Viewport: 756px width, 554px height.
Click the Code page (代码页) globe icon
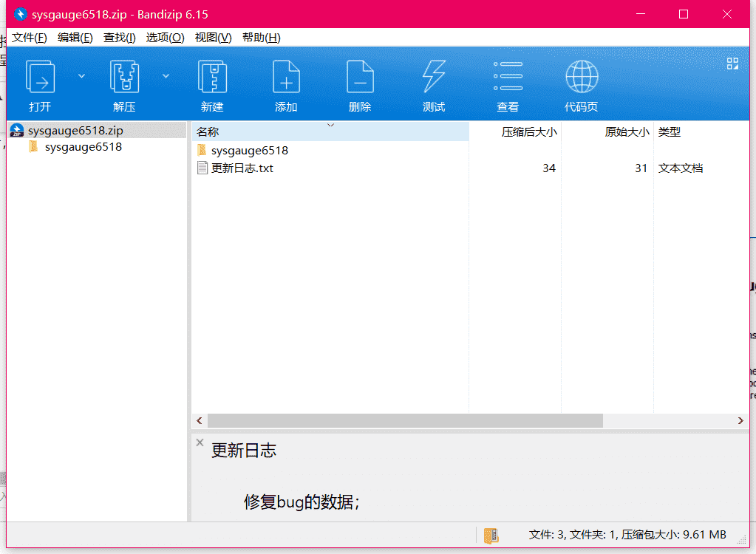coord(582,77)
